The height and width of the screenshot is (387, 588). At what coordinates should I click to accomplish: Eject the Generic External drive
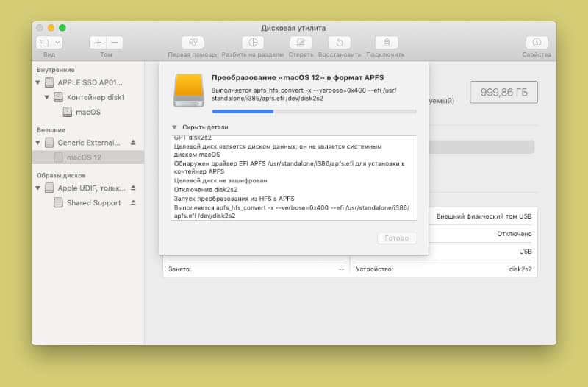[133, 143]
